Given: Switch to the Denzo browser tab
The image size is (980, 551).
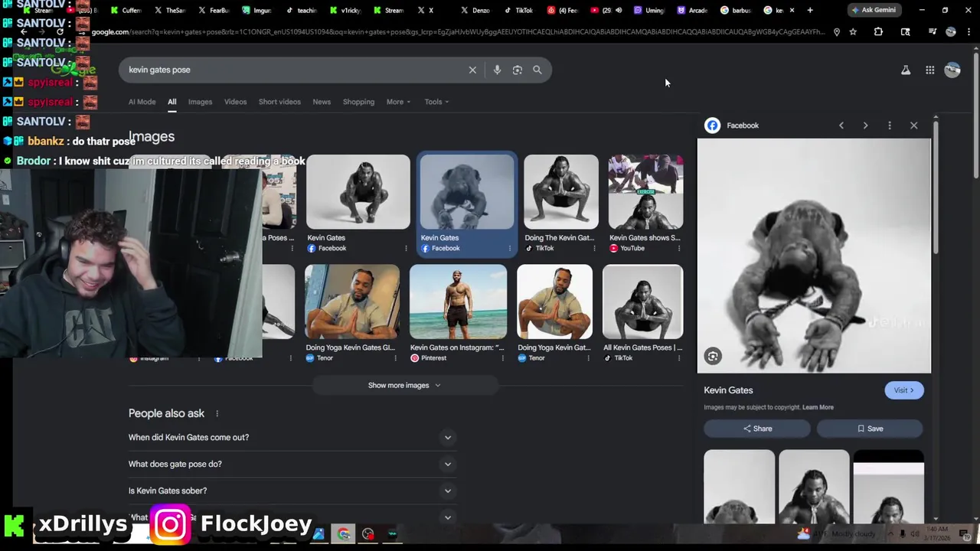Looking at the screenshot, I should [475, 10].
